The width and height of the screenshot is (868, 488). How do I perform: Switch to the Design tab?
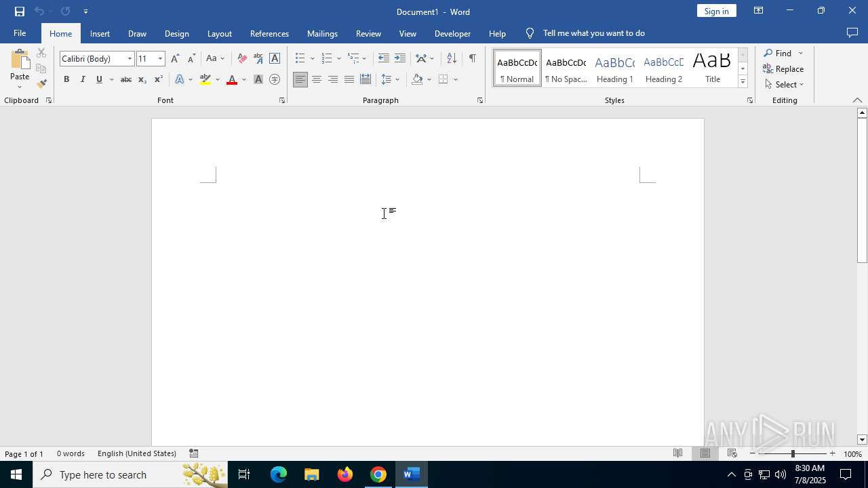tap(177, 33)
